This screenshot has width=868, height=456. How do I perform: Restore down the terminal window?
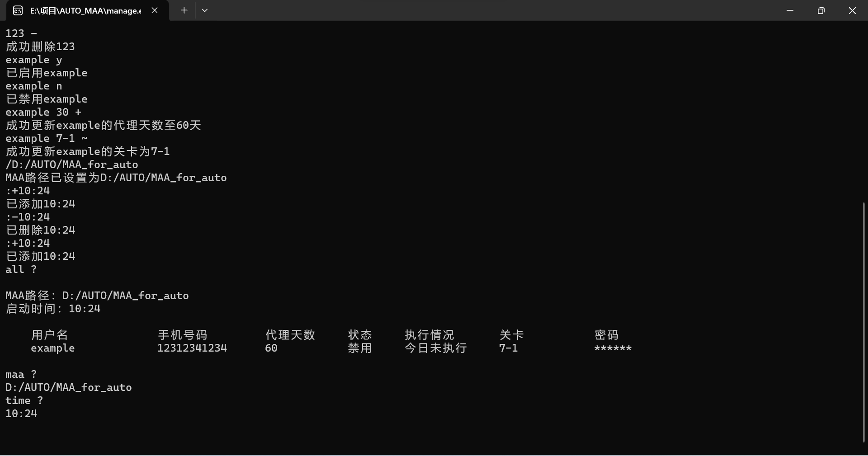821,10
